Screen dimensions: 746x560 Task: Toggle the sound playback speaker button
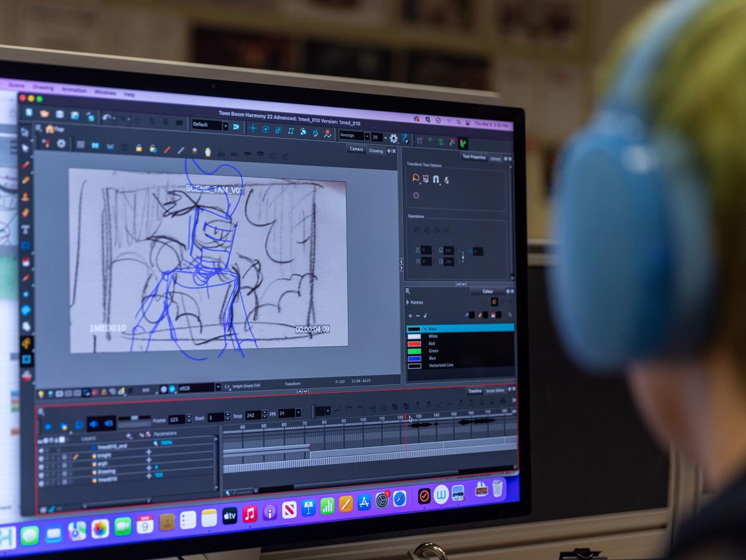click(x=94, y=423)
